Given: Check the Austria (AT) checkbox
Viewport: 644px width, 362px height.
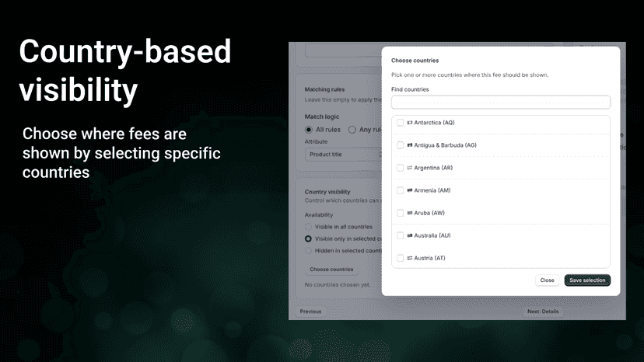Looking at the screenshot, I should [x=400, y=258].
